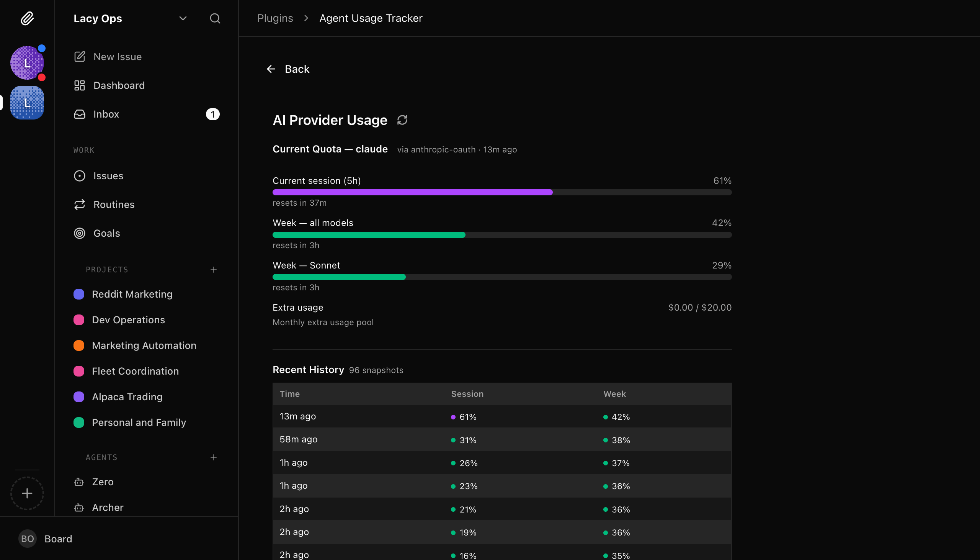980x560 pixels.
Task: Click the Personal and Family green dot
Action: click(79, 422)
